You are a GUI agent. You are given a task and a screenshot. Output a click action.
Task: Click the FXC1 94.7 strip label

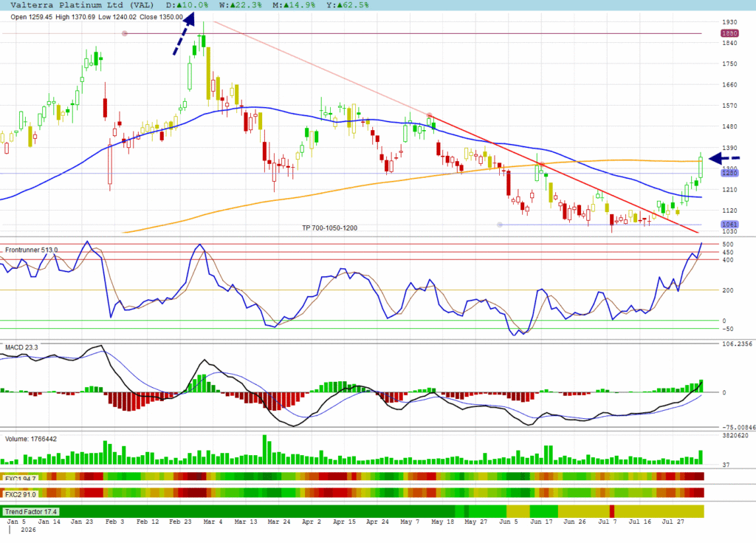tap(20, 478)
